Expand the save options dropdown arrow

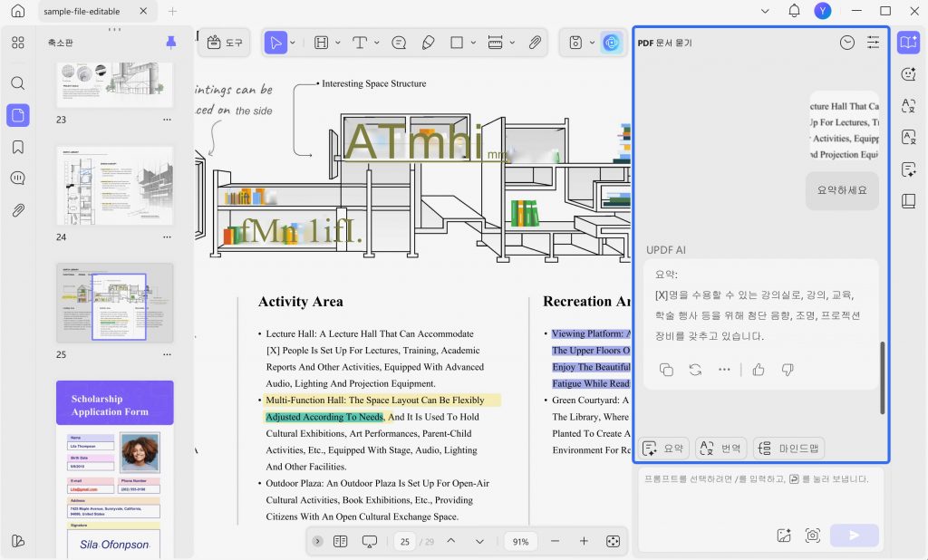(x=592, y=43)
